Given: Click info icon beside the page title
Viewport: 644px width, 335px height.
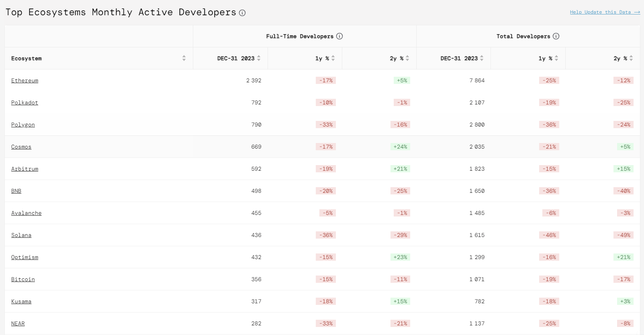Looking at the screenshot, I should coord(242,13).
